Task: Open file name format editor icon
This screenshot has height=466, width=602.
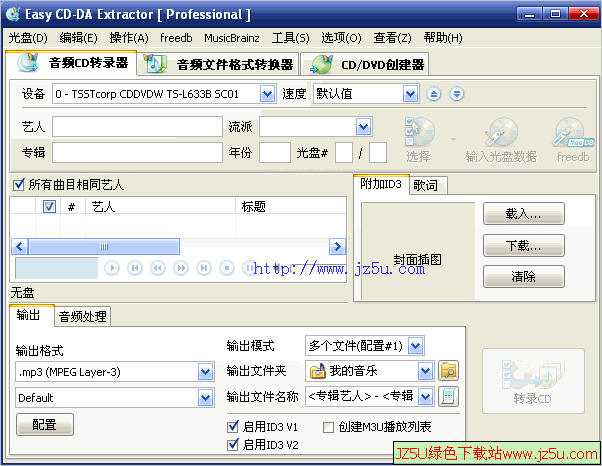Action: [x=448, y=397]
